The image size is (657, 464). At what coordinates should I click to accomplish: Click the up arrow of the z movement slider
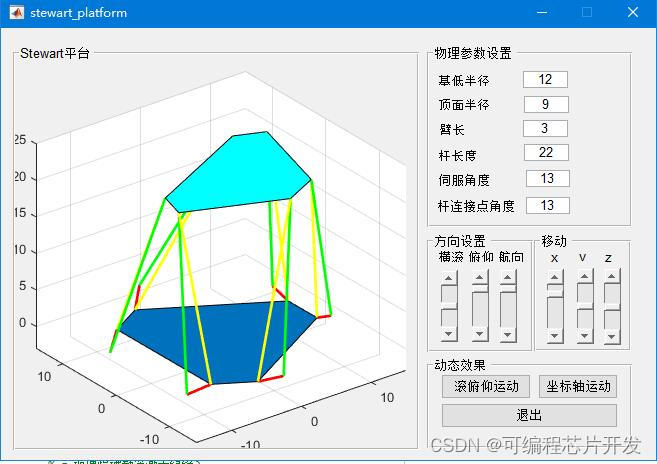[x=612, y=277]
